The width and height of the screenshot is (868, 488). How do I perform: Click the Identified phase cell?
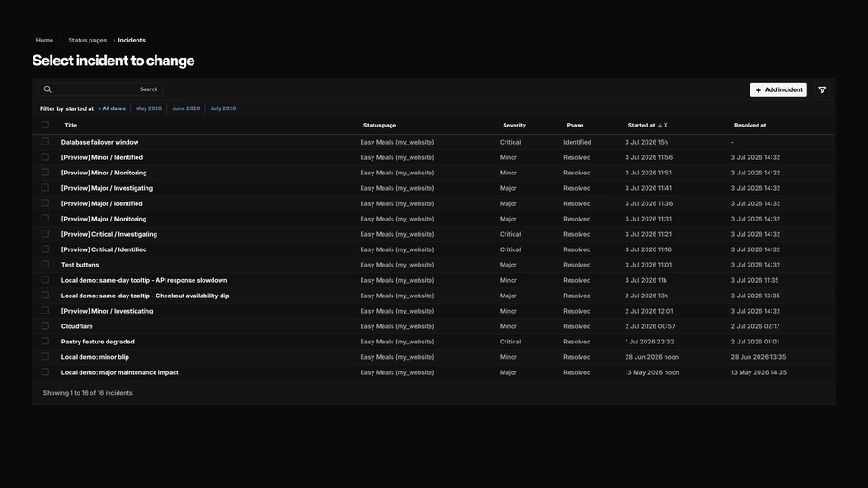pyautogui.click(x=578, y=142)
